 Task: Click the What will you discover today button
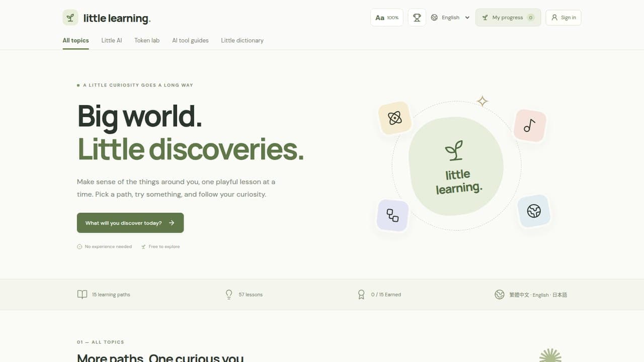pyautogui.click(x=130, y=223)
